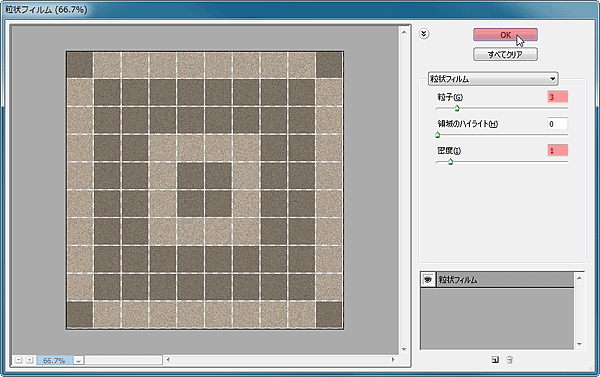Click effect layer list scroll up arrow
Viewport: 600px width, 377px height.
click(x=579, y=277)
